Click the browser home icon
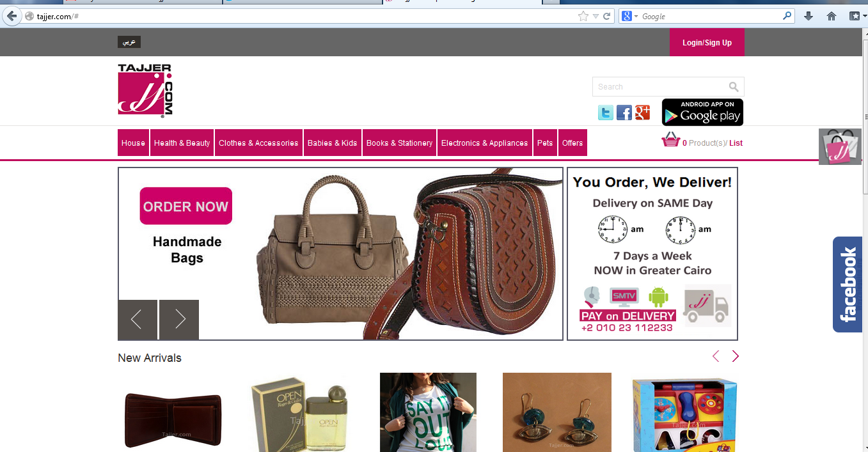The width and height of the screenshot is (868, 452). pyautogui.click(x=832, y=16)
